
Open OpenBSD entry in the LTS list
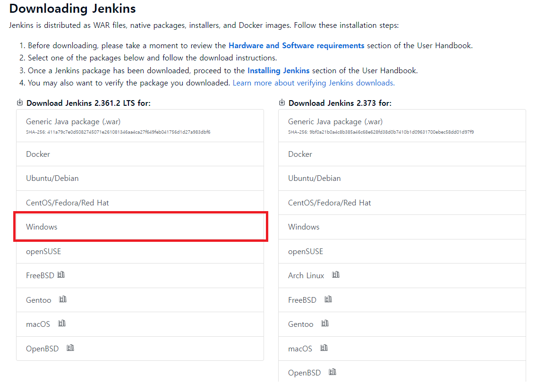140,349
